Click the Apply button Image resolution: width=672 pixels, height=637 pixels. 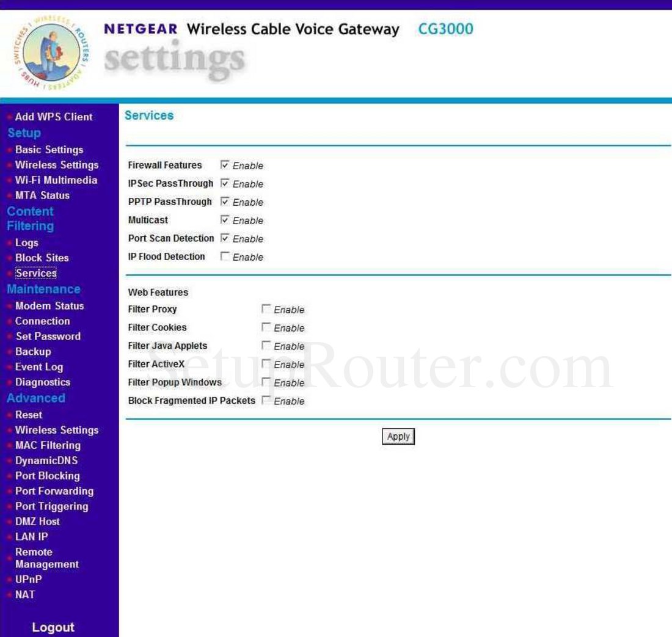point(398,437)
